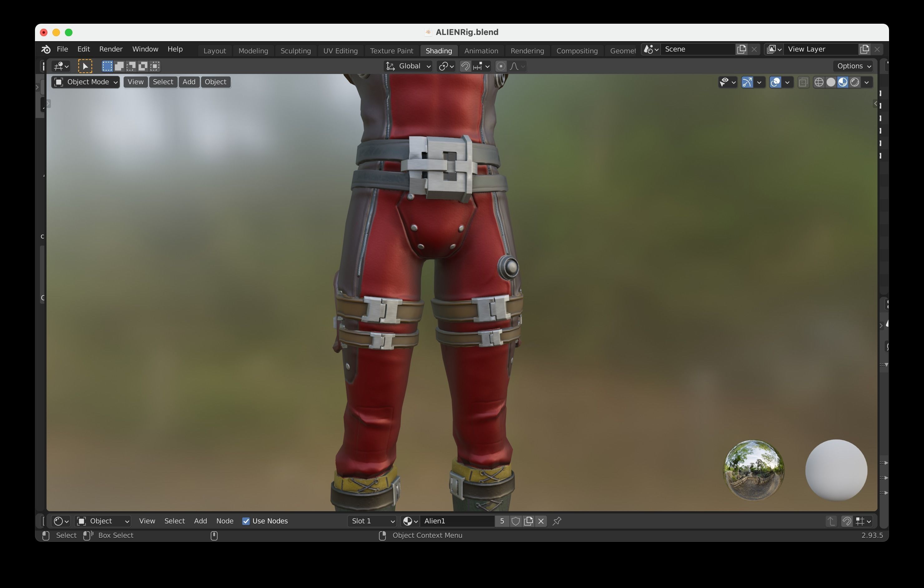Switch to the Rendering workspace tab

point(527,51)
